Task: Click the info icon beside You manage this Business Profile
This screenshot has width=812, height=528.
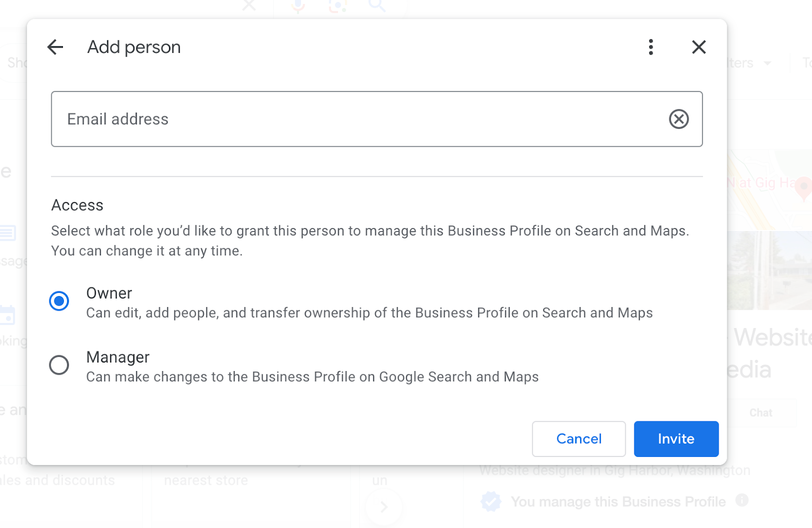Action: coord(742,500)
